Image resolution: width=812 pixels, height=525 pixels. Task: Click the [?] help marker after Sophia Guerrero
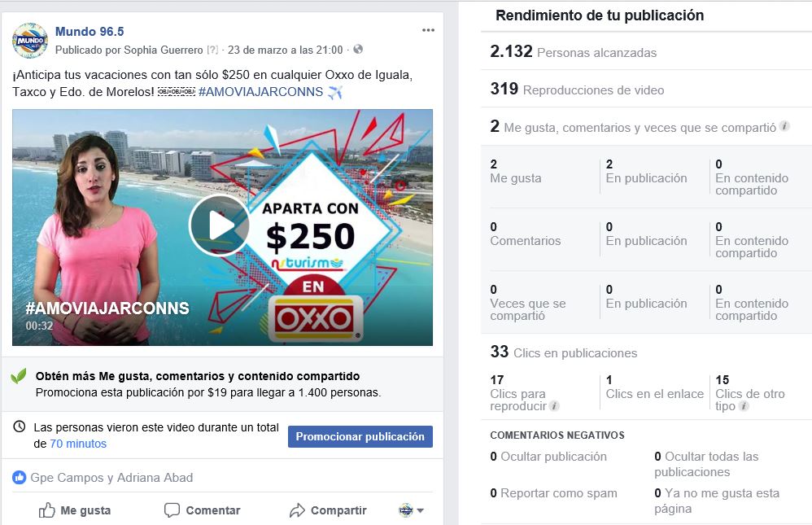(212, 50)
